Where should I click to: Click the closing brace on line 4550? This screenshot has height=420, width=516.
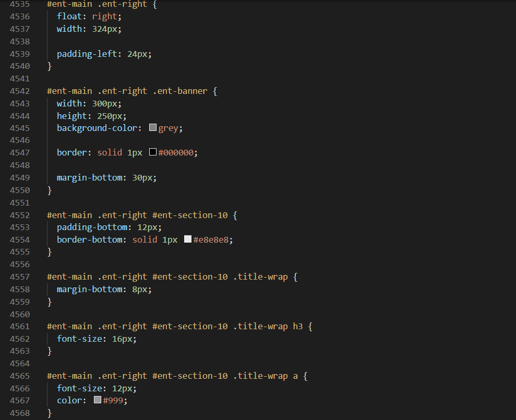(x=50, y=190)
